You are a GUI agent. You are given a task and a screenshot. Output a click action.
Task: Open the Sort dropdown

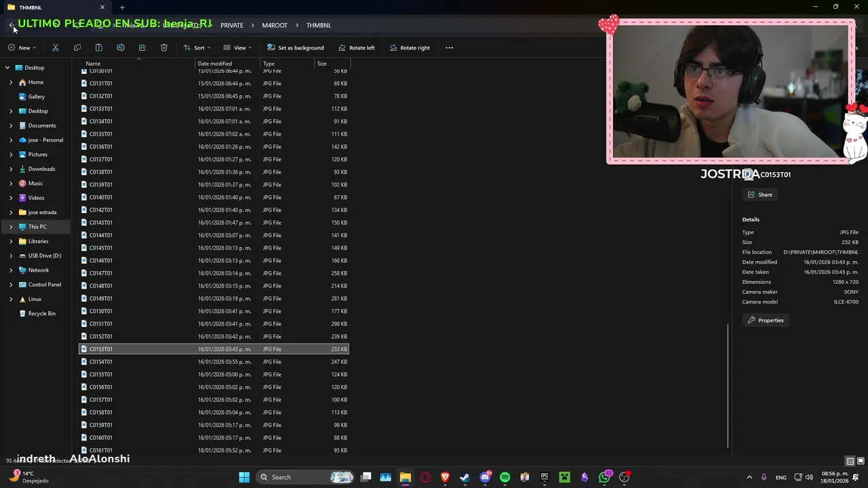coord(197,47)
